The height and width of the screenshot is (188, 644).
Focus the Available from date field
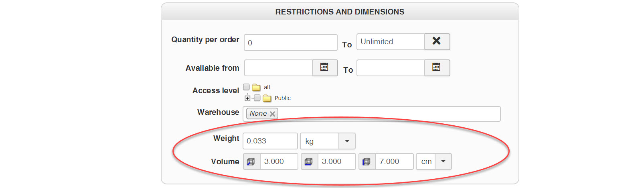coord(278,68)
